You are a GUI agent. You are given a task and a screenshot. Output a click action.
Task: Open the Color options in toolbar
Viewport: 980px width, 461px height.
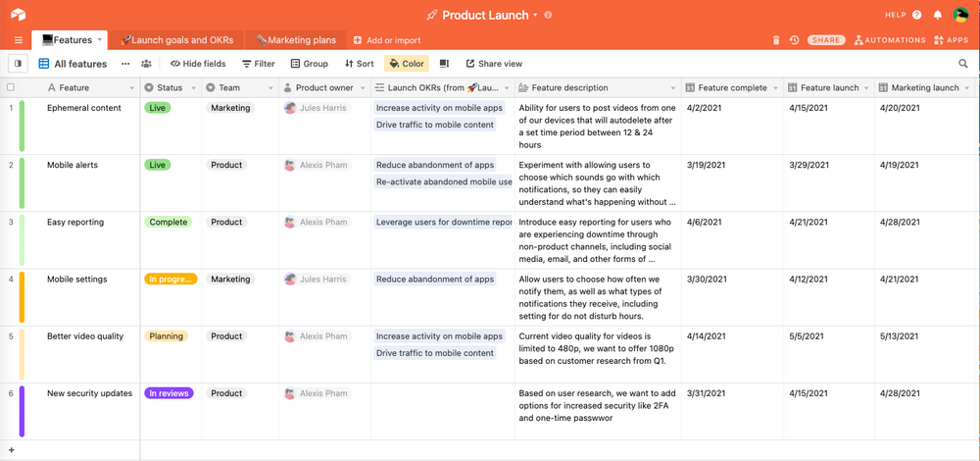click(407, 63)
